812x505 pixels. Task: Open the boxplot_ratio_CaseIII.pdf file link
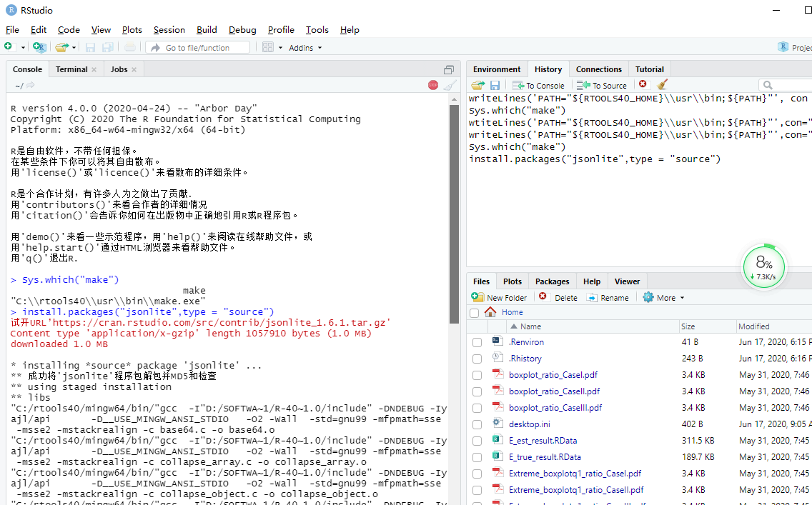[555, 408]
